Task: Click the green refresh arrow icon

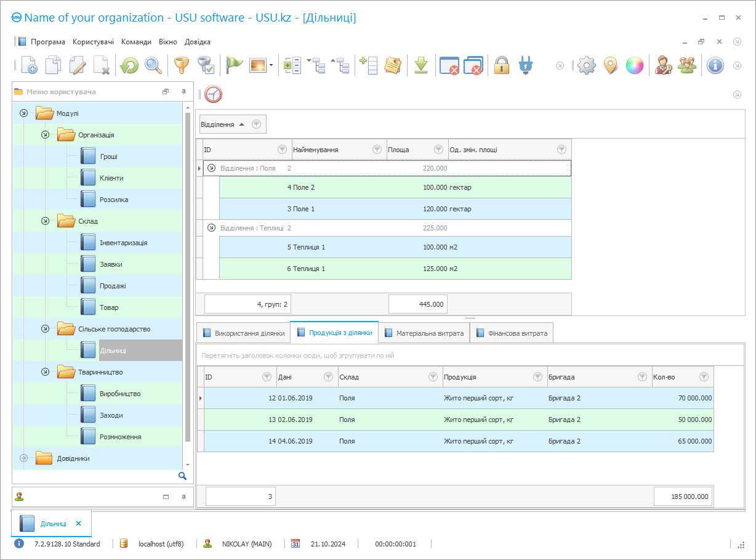Action: pyautogui.click(x=129, y=65)
